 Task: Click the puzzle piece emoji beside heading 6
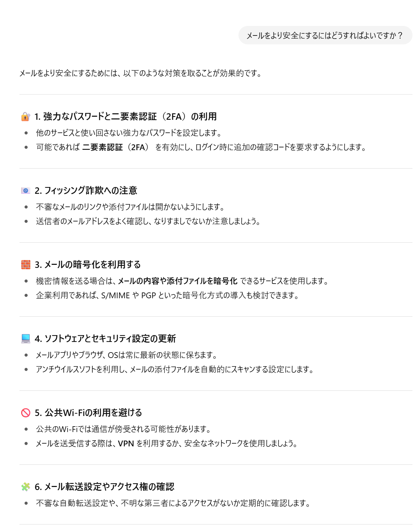pyautogui.click(x=26, y=487)
